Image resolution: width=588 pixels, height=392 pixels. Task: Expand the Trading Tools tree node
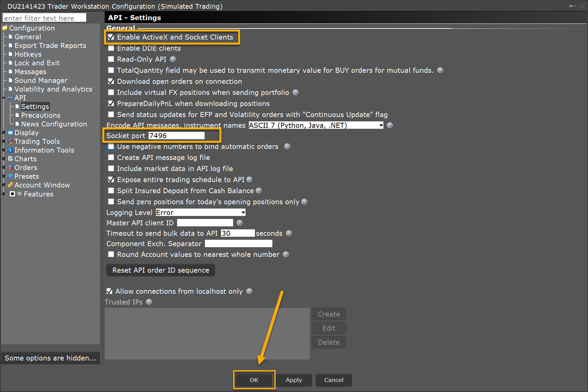pos(4,141)
